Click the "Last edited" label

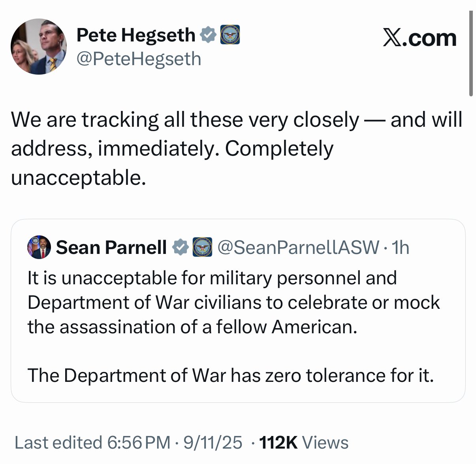[58, 443]
